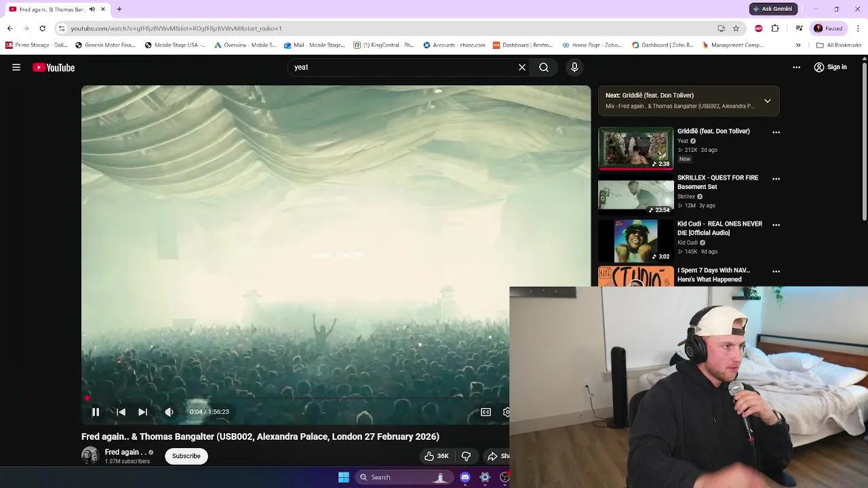
Task: Open Accounts - chase.com bookmark
Action: click(454, 45)
